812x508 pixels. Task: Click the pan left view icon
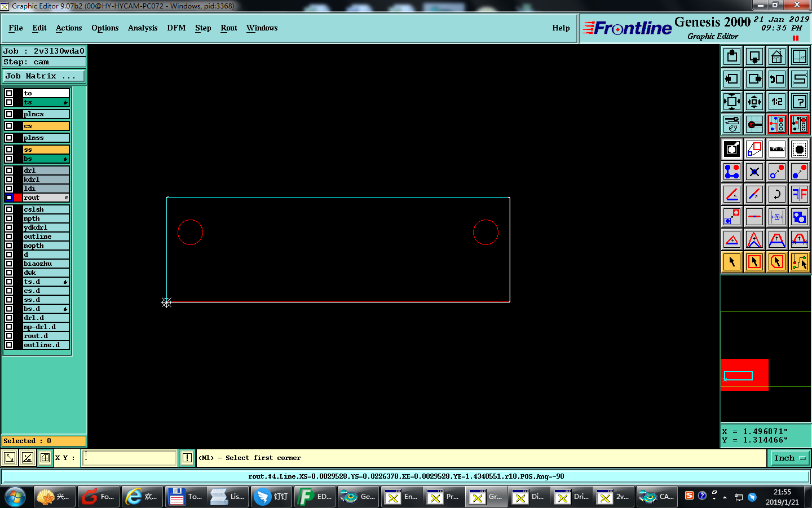(732, 79)
